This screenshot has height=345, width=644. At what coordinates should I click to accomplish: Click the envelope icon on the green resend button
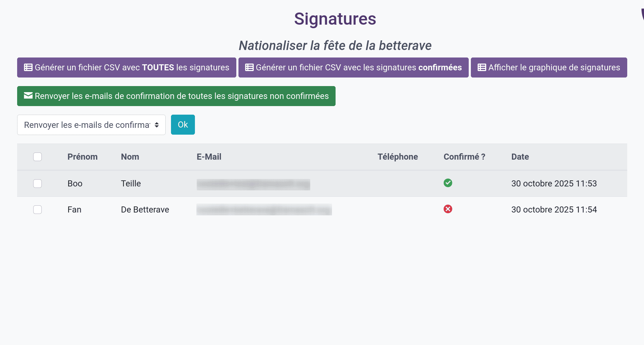coord(28,96)
